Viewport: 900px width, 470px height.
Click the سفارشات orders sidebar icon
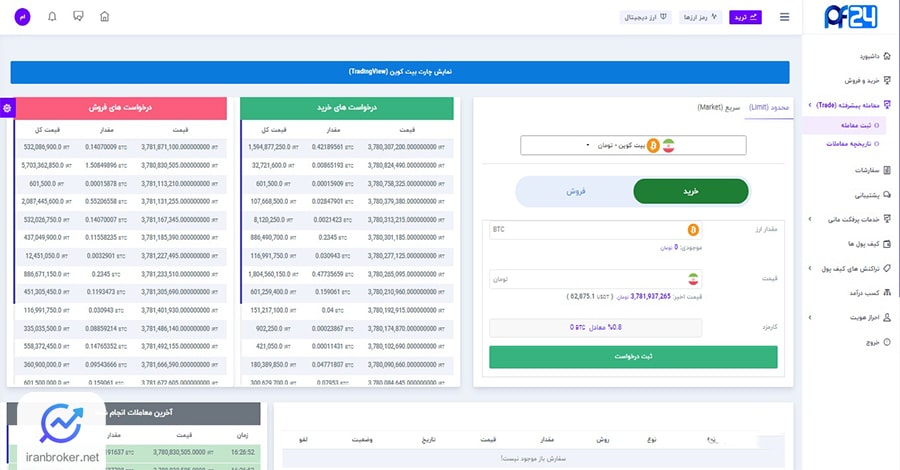pos(887,170)
